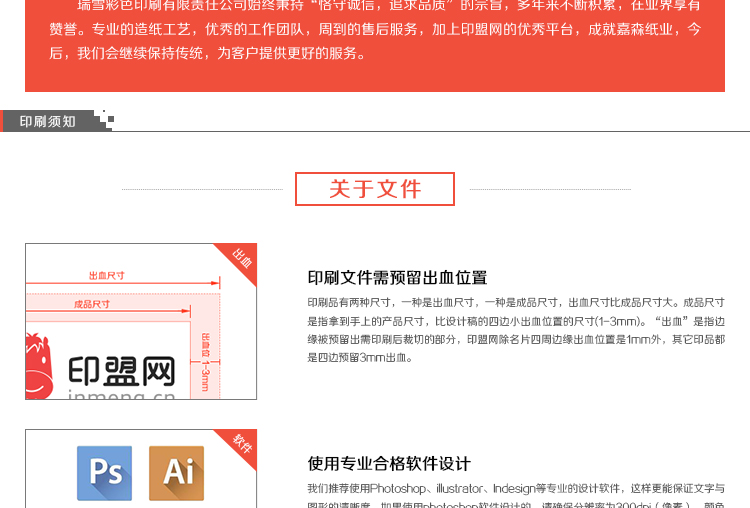This screenshot has width=750, height=508.
Task: Click the Photoshop recommendation paragraph text
Action: pyautogui.click(x=515, y=496)
